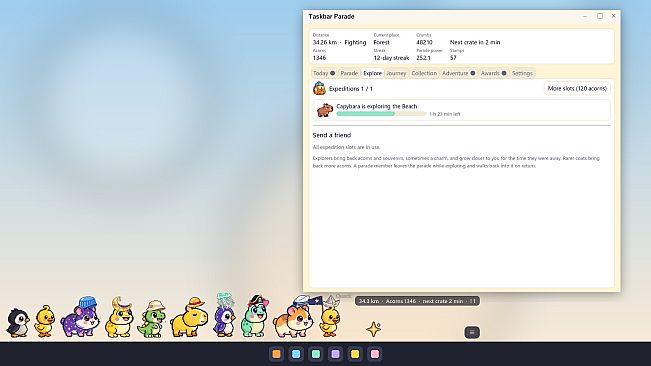Click the 'Next crate in 2 min' text

(x=475, y=42)
